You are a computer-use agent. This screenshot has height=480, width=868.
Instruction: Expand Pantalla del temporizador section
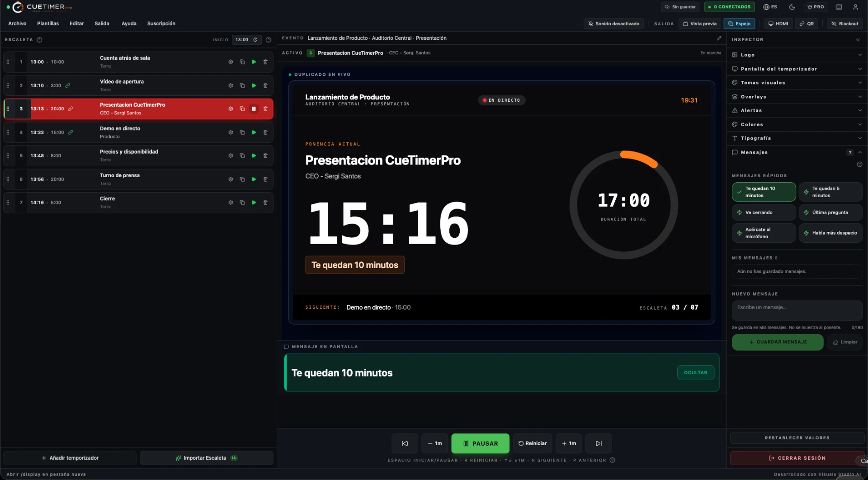point(797,69)
